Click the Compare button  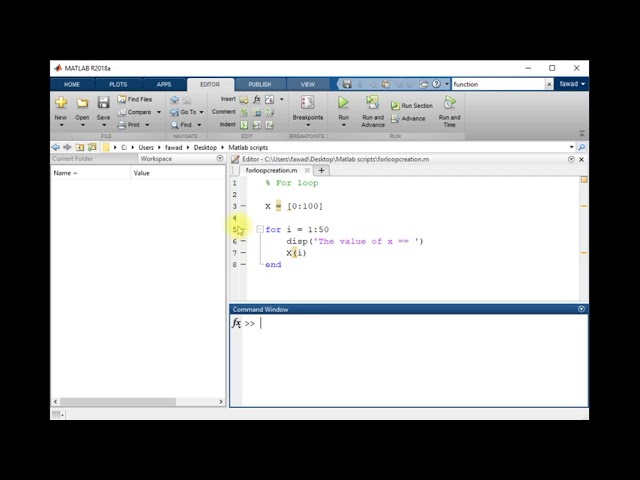[135, 112]
